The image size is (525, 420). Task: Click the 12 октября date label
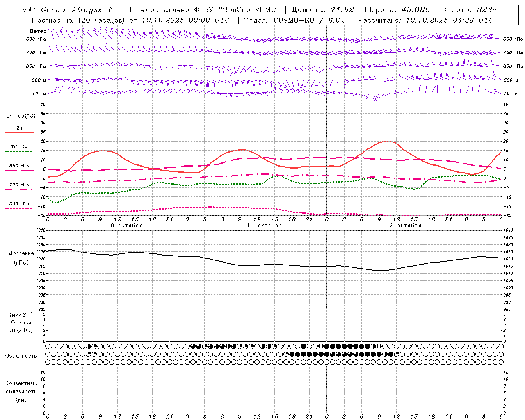[404, 226]
